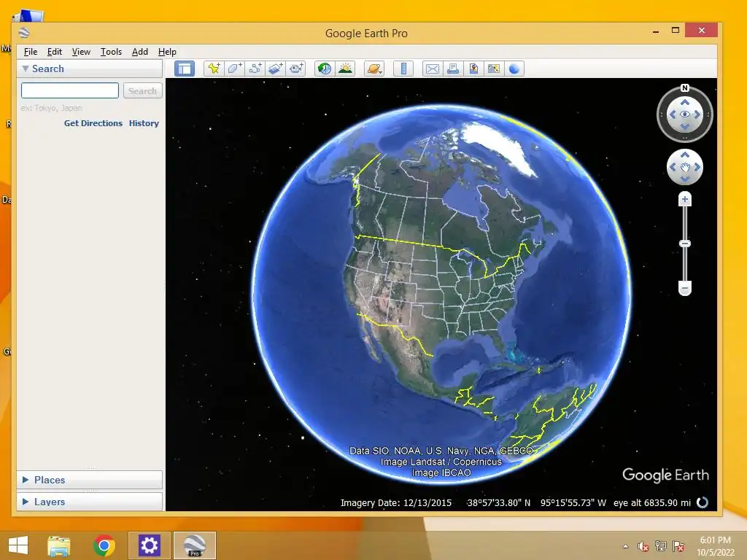The image size is (747, 560).
Task: Open Get Directions link
Action: 93,122
